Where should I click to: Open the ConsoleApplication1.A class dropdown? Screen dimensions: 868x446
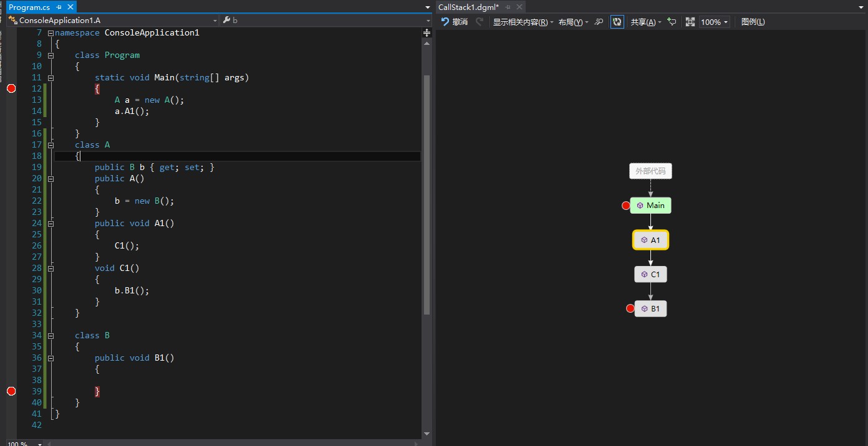[x=215, y=21]
